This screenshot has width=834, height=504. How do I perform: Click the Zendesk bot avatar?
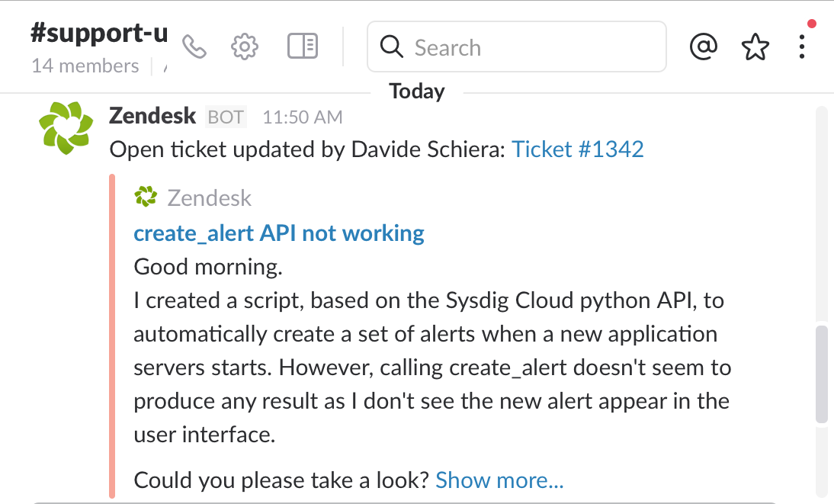click(x=66, y=128)
